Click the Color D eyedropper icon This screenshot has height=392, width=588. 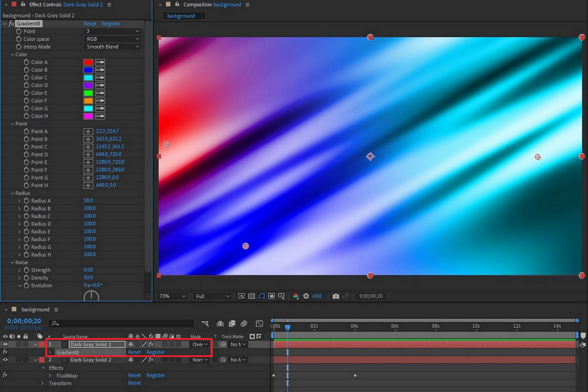(100, 85)
